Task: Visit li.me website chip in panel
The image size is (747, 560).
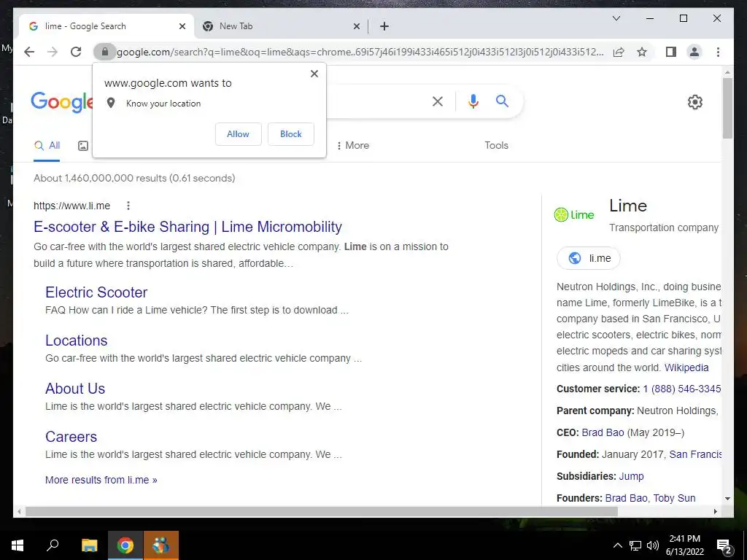Action: (x=589, y=258)
